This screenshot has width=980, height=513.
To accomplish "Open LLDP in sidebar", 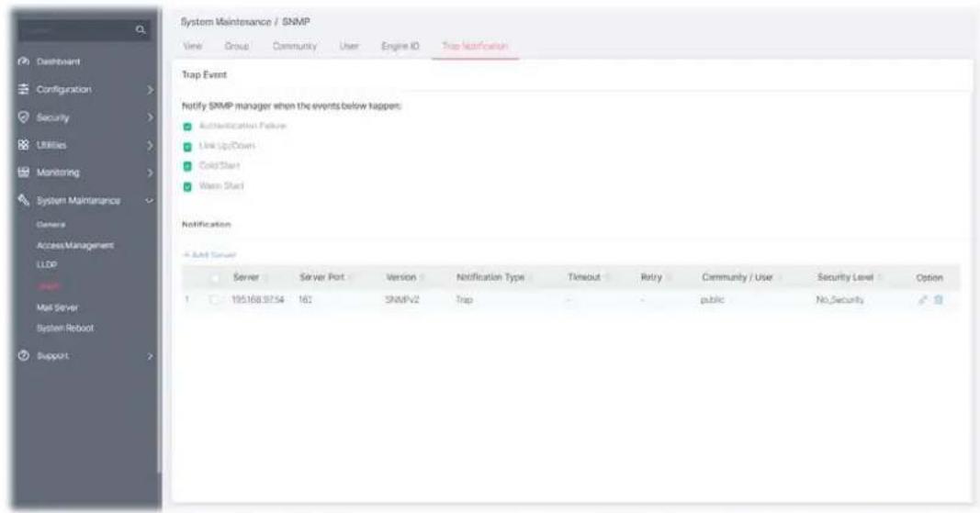I will pyautogui.click(x=46, y=265).
